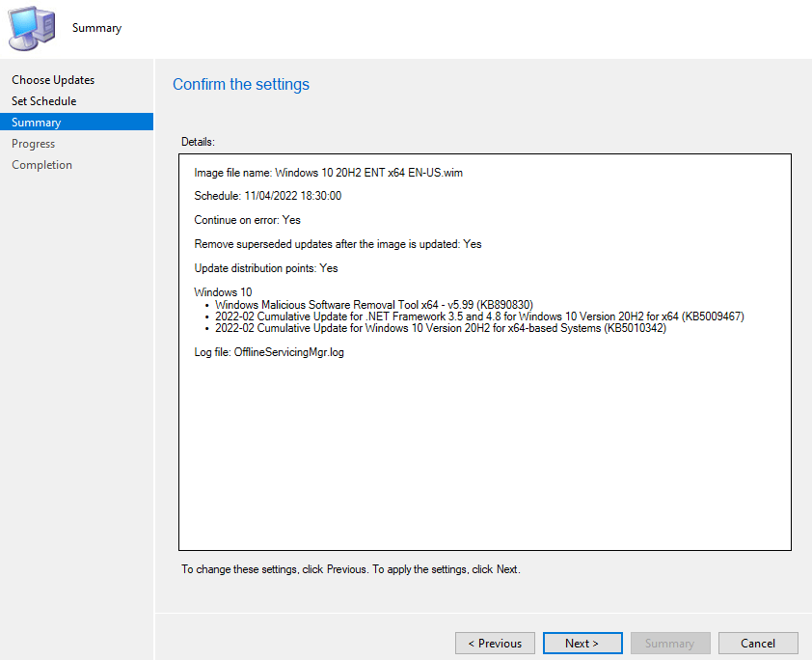Go to the Choose Updates step
Screen dimensions: 812x660
[x=53, y=80]
